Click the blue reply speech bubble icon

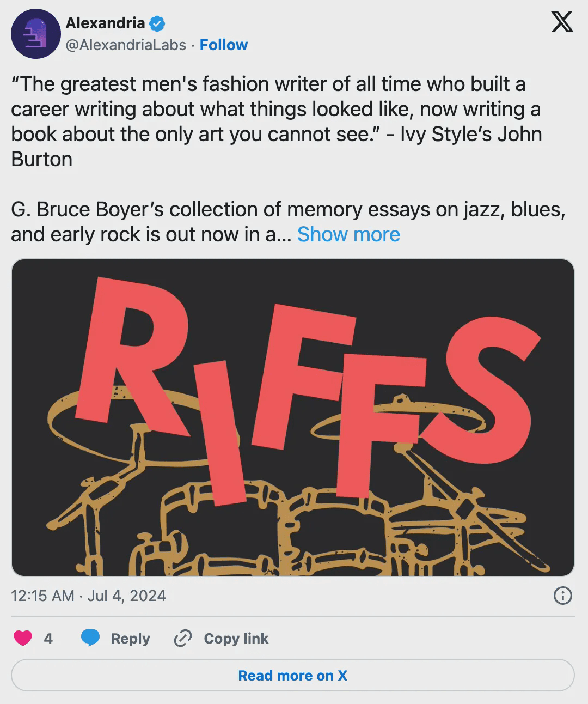pyautogui.click(x=90, y=638)
